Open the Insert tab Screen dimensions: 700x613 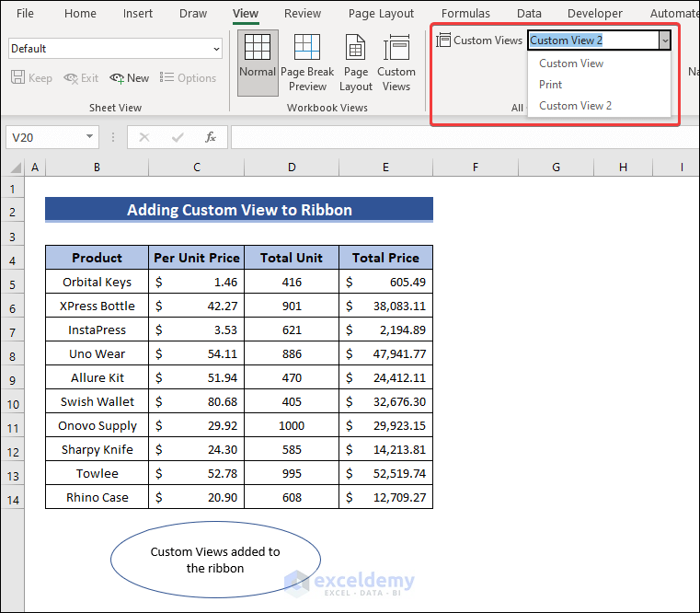(x=137, y=14)
